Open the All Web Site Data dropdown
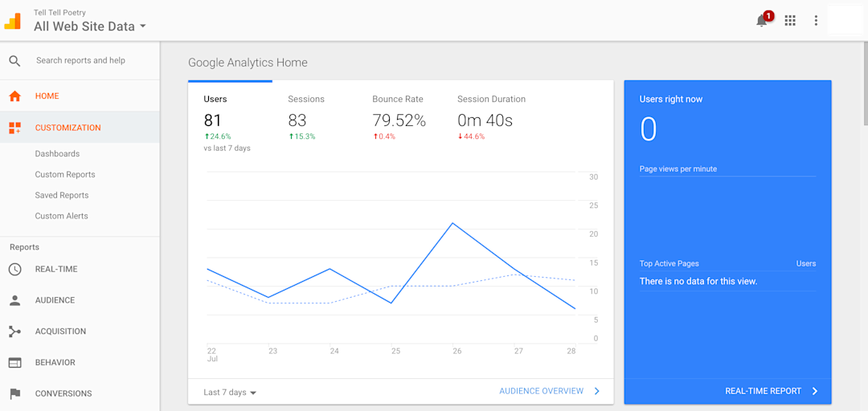The height and width of the screenshot is (411, 868). [90, 26]
